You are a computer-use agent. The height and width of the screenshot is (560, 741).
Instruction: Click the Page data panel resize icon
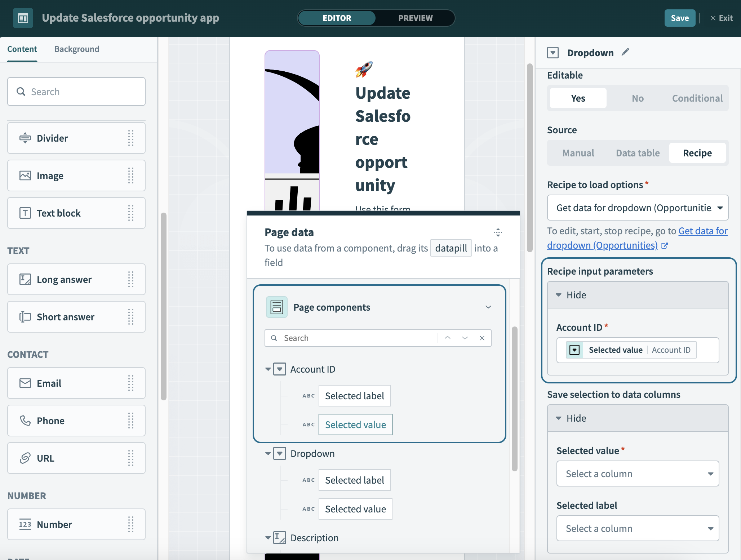point(498,232)
